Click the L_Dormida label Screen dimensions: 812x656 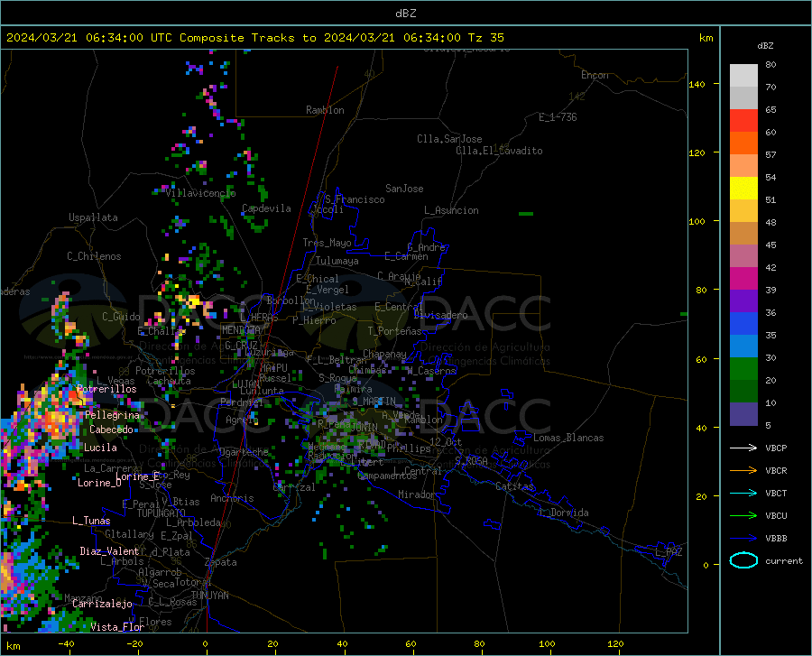[x=564, y=513]
